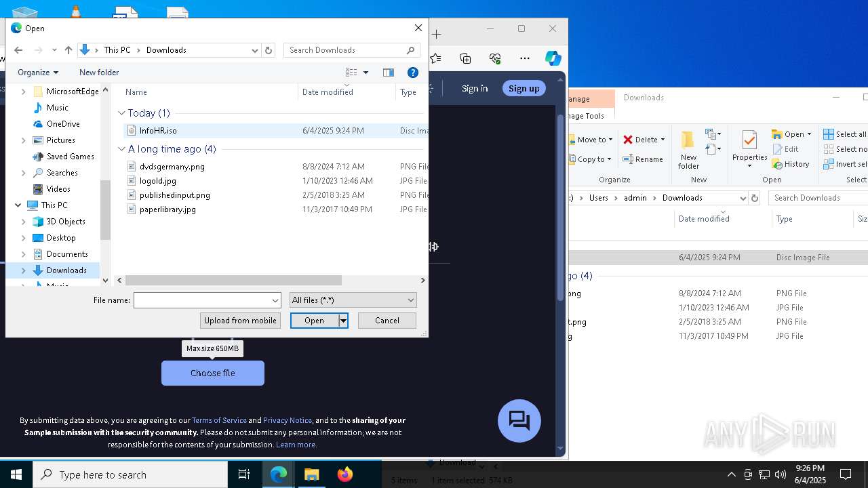
Task: Select Videos in the navigation tree
Action: (x=58, y=189)
